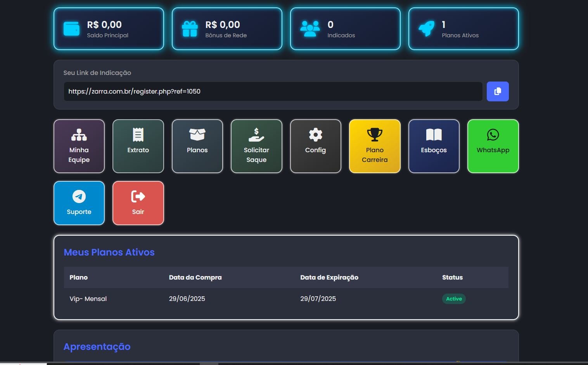
Task: Click the Saldo Principal wallet card
Action: coord(109,29)
